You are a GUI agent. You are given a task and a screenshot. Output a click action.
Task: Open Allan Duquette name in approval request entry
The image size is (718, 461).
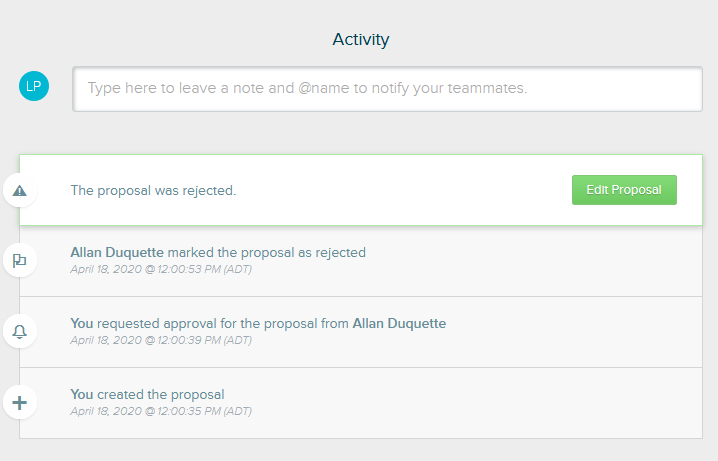[399, 323]
